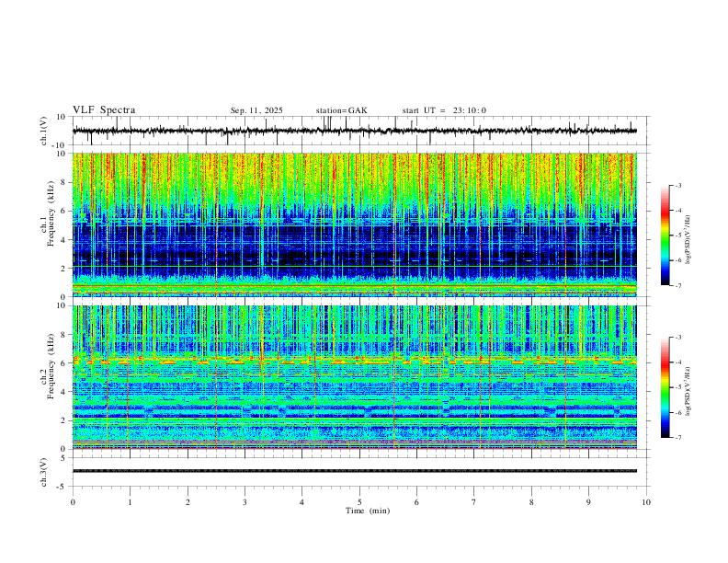Click the "6" tick on ch.2 frequency axis

(64, 363)
